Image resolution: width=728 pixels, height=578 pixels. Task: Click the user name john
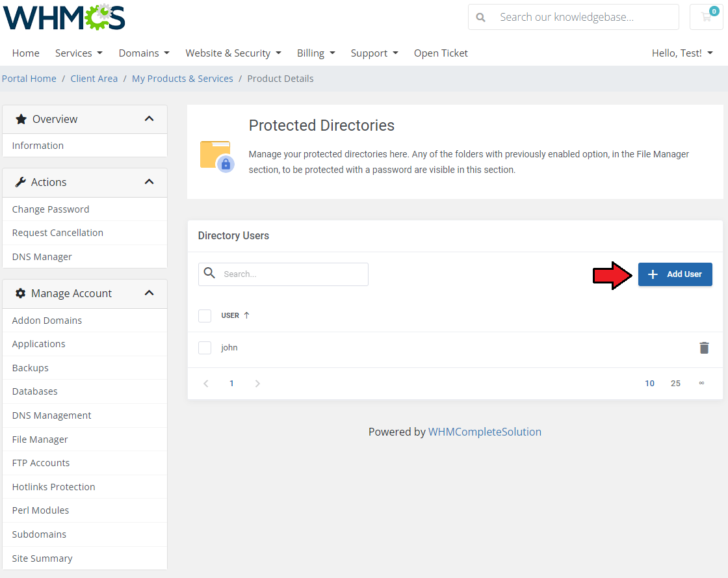tap(229, 348)
